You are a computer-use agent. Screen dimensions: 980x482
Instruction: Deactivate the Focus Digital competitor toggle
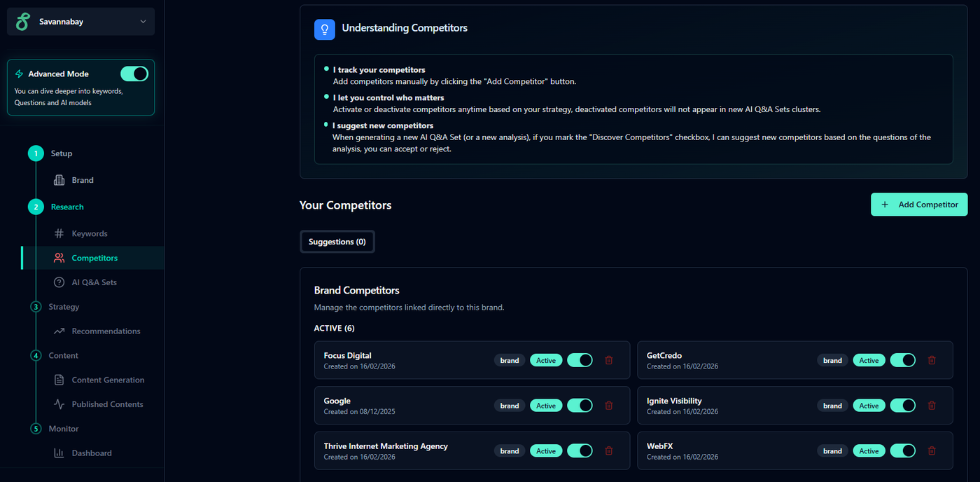pos(580,360)
